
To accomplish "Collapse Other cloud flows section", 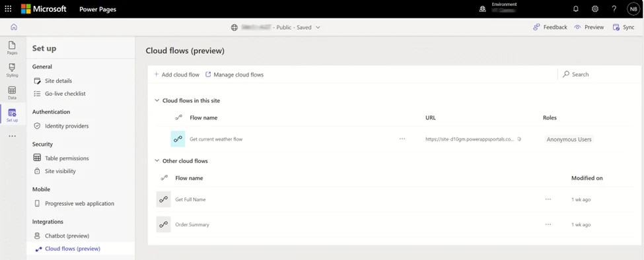I will [x=157, y=161].
